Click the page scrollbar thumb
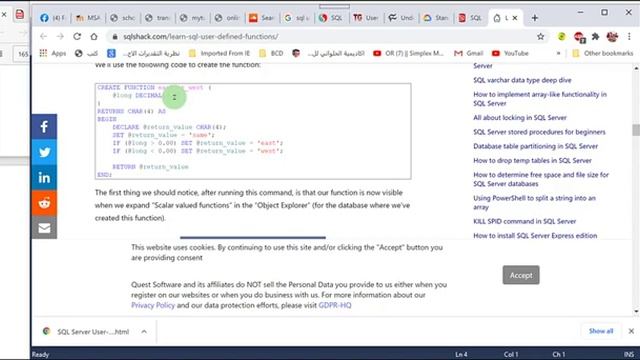 tap(636, 130)
